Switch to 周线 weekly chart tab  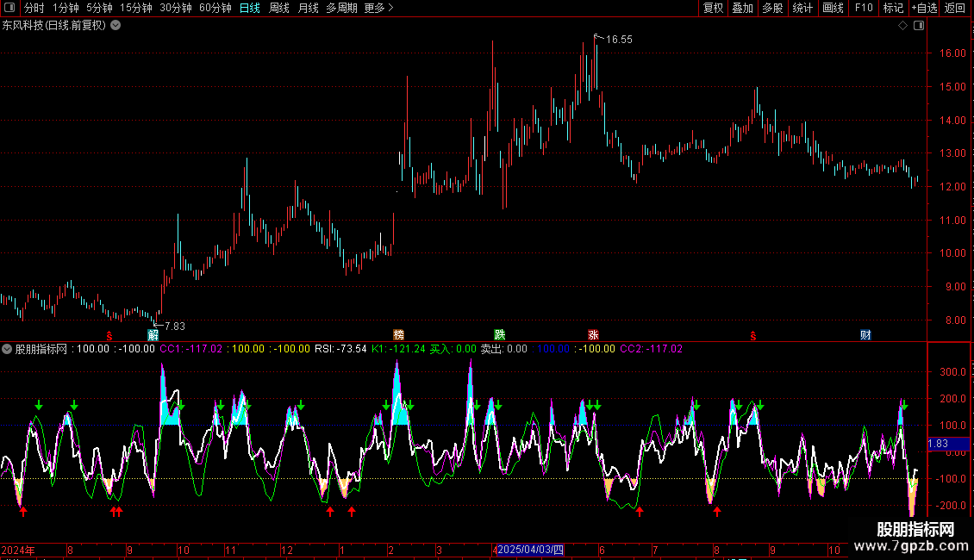[279, 8]
